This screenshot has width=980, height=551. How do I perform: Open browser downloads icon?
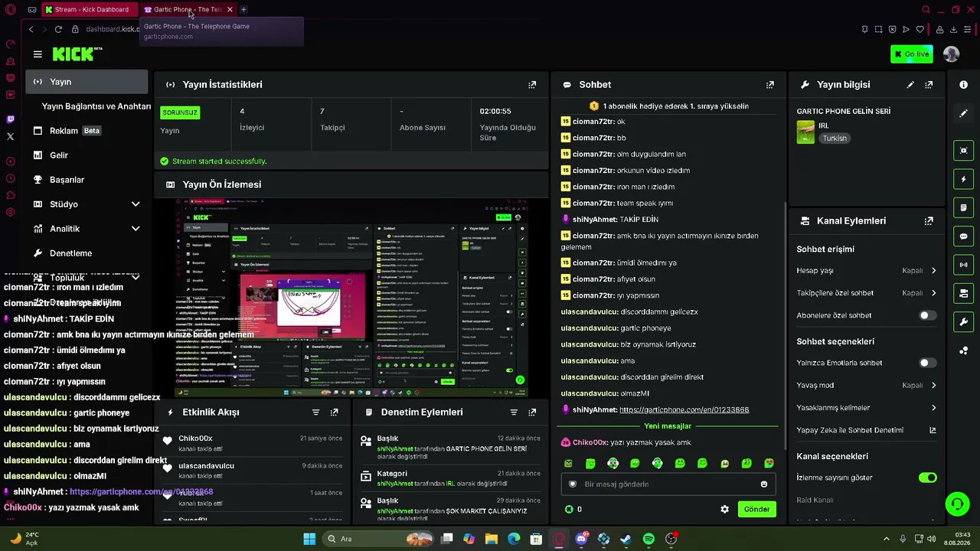click(x=954, y=30)
